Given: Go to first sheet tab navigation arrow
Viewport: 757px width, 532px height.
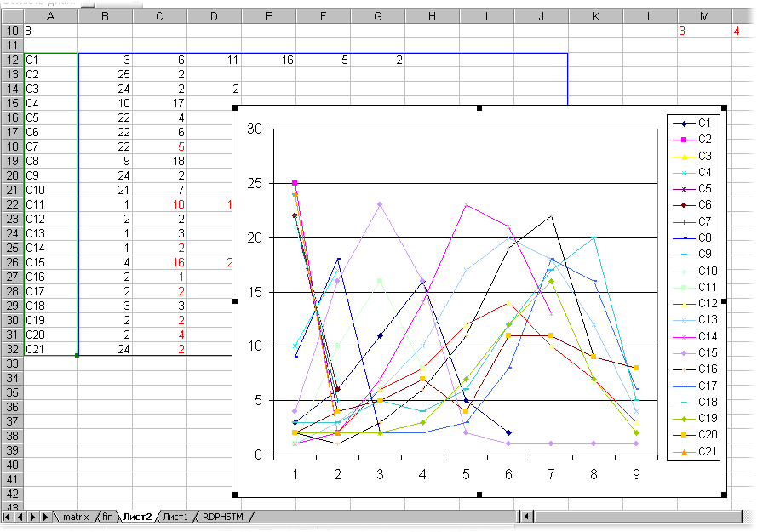Looking at the screenshot, I should click(x=9, y=517).
